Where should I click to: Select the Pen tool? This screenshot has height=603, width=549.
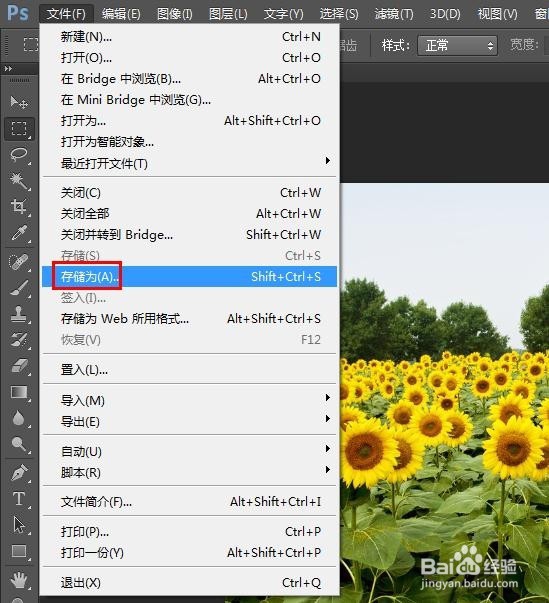click(19, 473)
